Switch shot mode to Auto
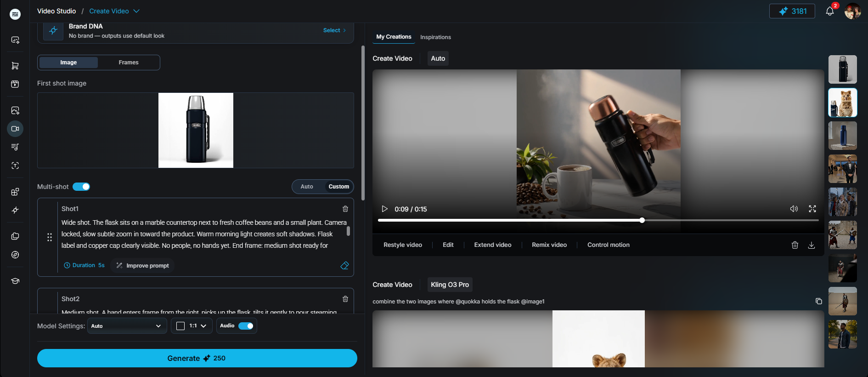 (307, 187)
